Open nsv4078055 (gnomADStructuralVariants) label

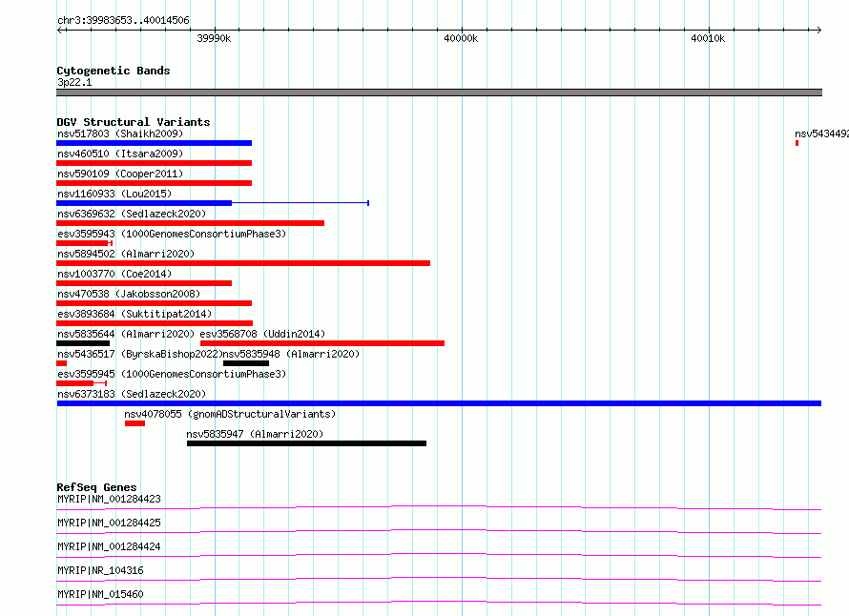(230, 414)
